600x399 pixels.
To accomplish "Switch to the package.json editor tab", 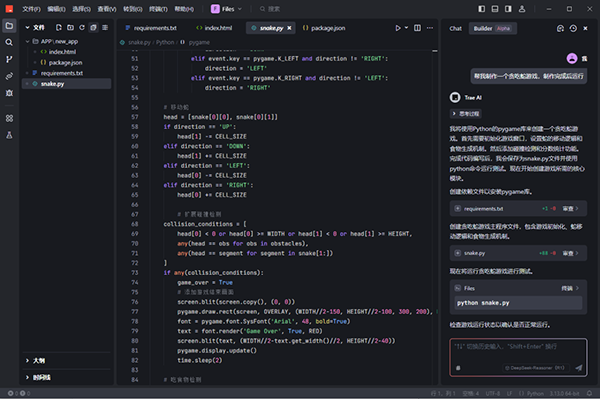I will pos(324,28).
